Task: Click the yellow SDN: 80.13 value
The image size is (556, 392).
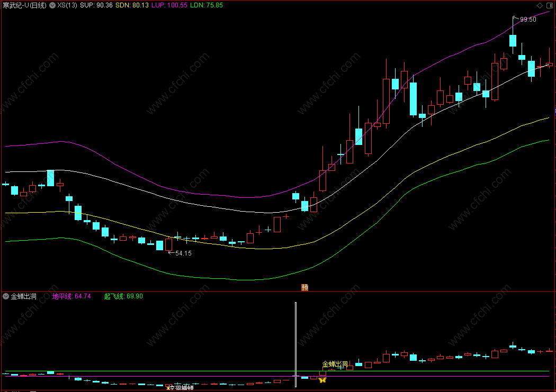Action: (132, 5)
